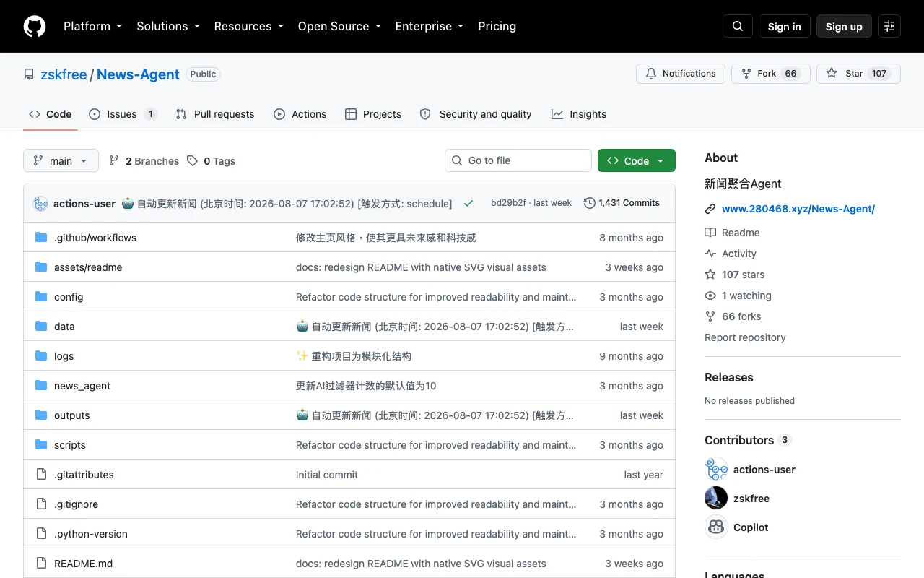Click the .github/workflows folder icon
The width and height of the screenshot is (924, 578).
coord(41,237)
